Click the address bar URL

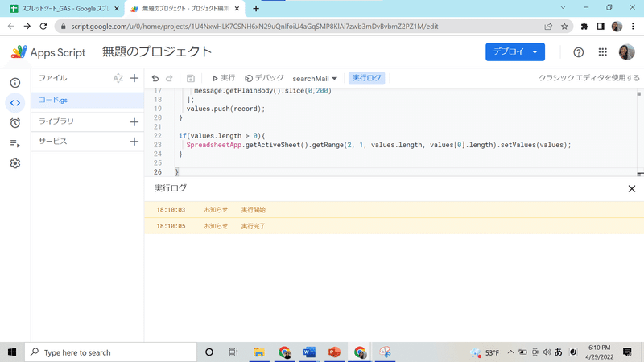(x=254, y=27)
